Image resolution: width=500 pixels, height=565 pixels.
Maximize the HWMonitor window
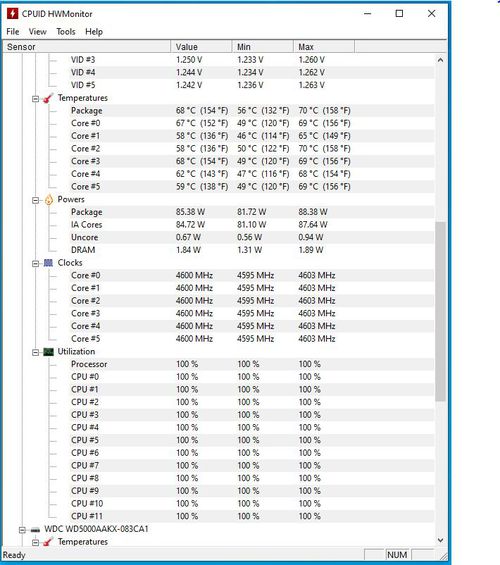point(399,14)
